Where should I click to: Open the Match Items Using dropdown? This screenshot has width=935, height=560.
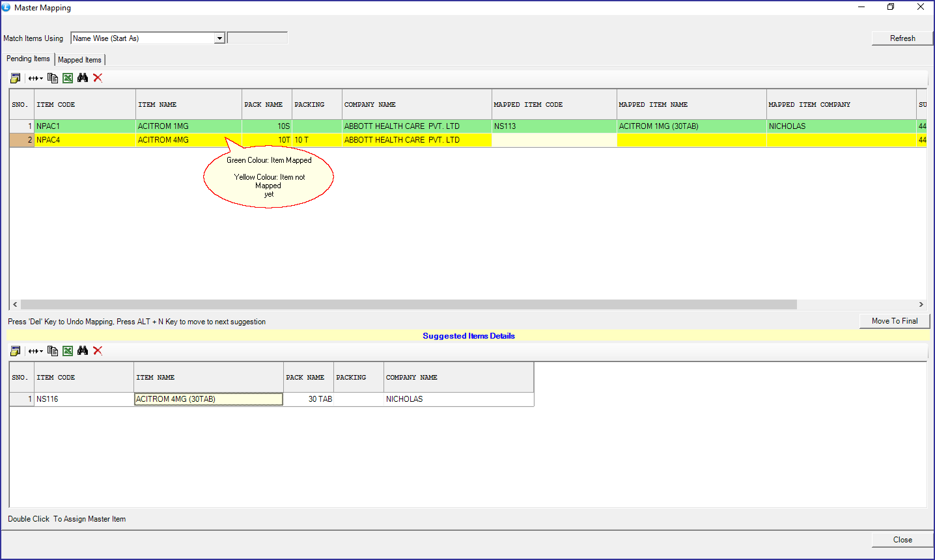[219, 38]
